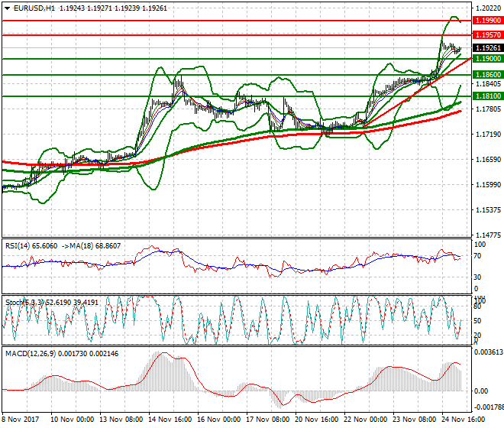Click the 14 Nov 16:00 time axis label
The width and height of the screenshot is (504, 428).
click(170, 420)
